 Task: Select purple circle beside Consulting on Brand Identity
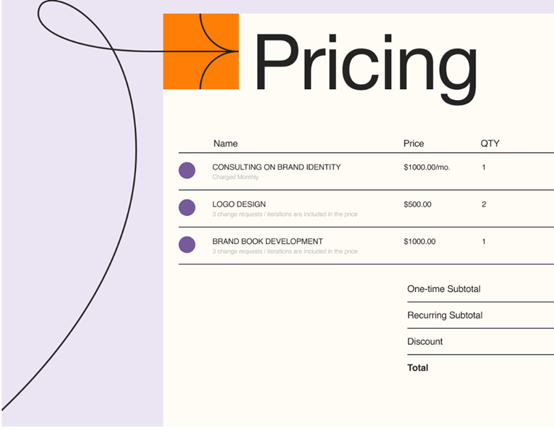point(187,170)
